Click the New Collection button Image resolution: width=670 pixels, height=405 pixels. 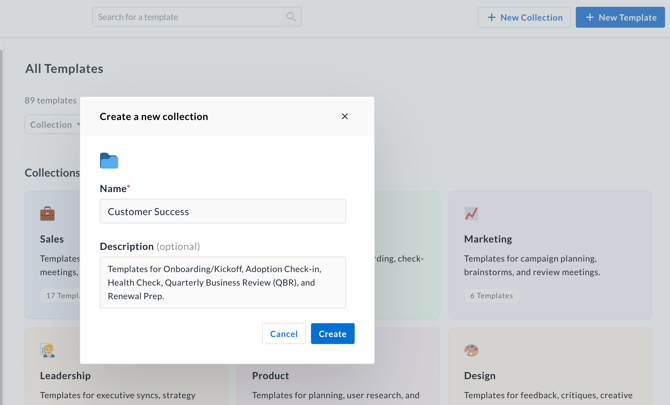tap(524, 17)
